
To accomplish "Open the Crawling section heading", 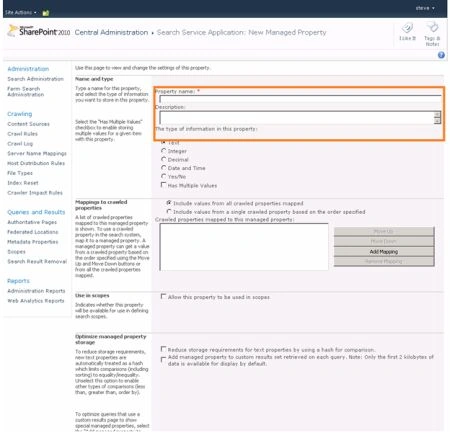I will click(20, 114).
